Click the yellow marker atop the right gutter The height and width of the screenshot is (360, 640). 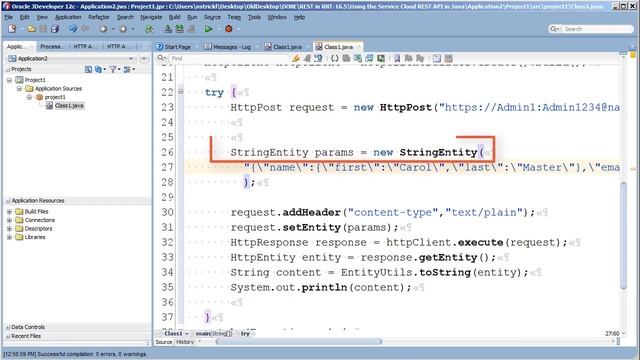point(633,55)
